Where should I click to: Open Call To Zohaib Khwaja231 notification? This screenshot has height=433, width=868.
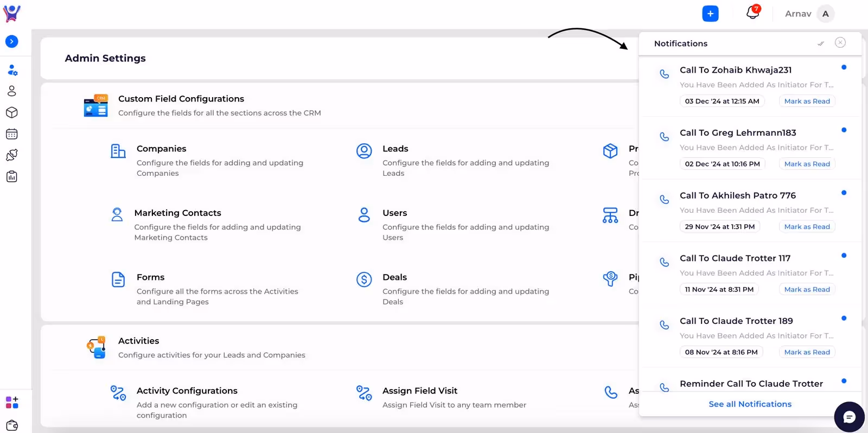[736, 70]
